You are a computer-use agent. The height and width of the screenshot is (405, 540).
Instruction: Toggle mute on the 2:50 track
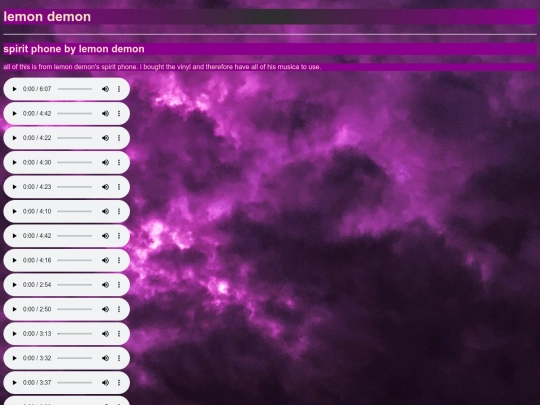point(105,309)
